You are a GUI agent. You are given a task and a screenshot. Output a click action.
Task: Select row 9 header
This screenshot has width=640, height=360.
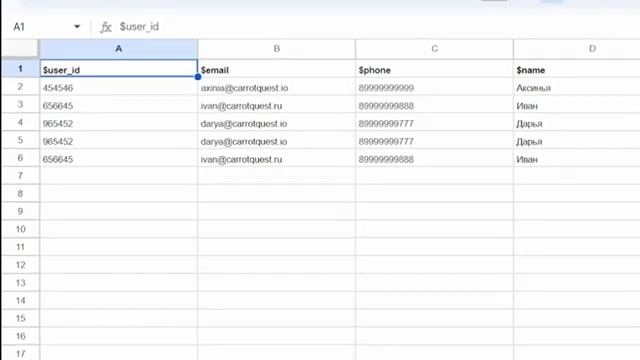click(x=20, y=211)
